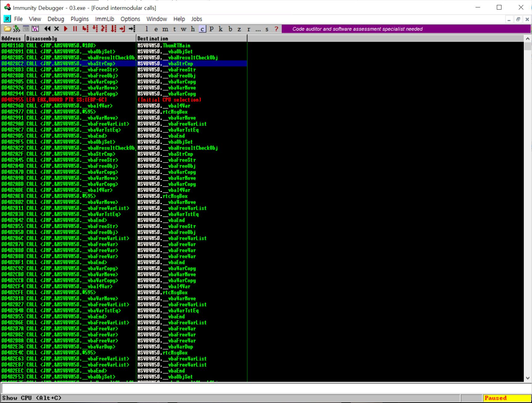This screenshot has width=532, height=403.
Task: Select the __vbaVarTstEq row at 004029C7
Action: click(x=123, y=130)
